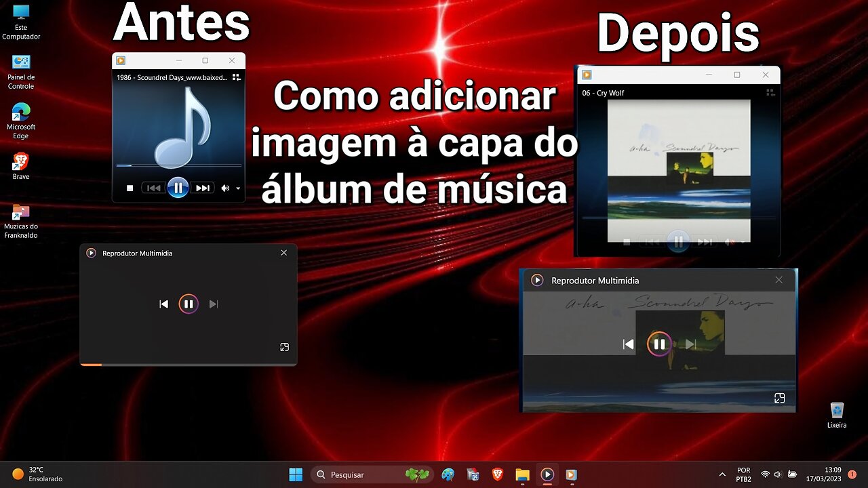
Task: Pause playback in the 1986 - Scoundrel Days player
Action: [x=178, y=188]
